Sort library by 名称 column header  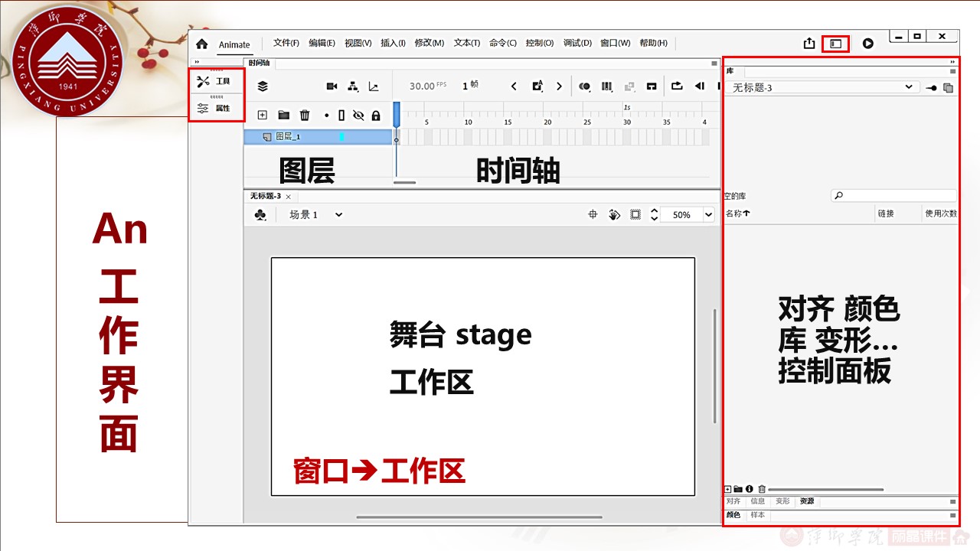point(738,214)
